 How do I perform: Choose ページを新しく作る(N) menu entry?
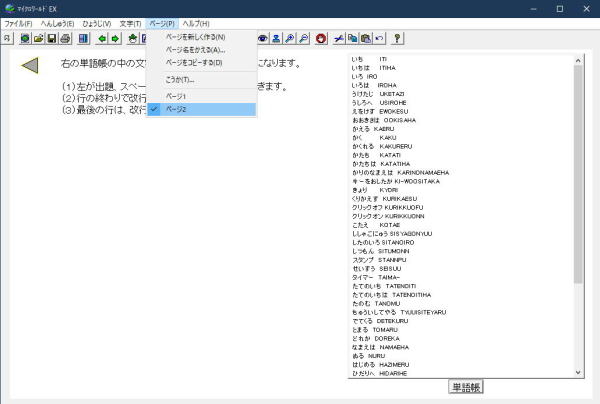pos(201,37)
